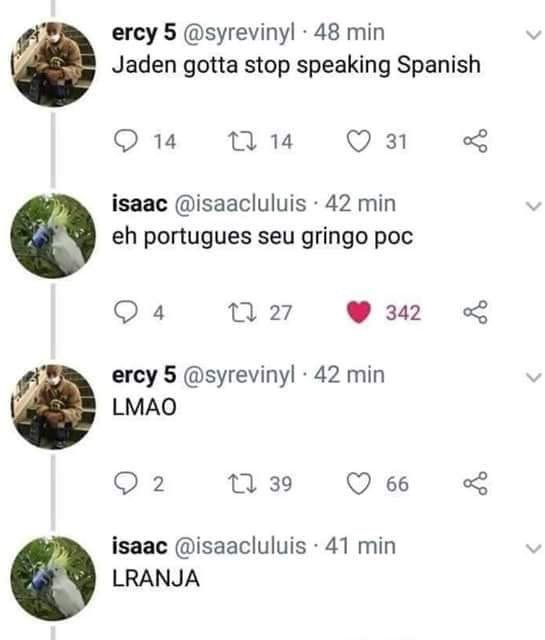The width and height of the screenshot is (545, 640).
Task: Retweet the 'Jaden gotta stop speaking Spanish' tweet
Action: click(243, 141)
